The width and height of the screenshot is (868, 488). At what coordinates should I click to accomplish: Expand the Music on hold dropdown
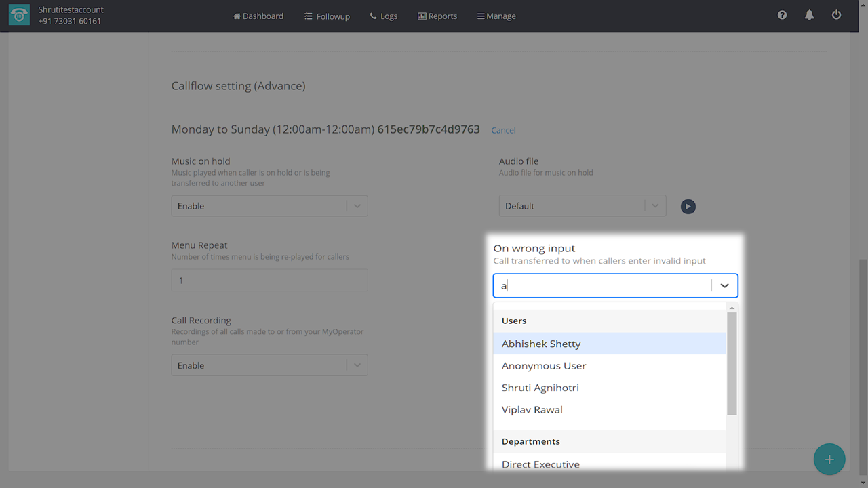[x=357, y=206]
